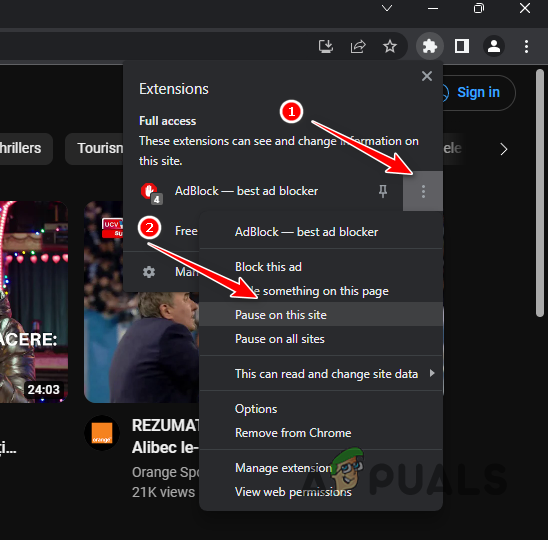Open the Chrome profile avatar icon
548x540 pixels.
493,46
